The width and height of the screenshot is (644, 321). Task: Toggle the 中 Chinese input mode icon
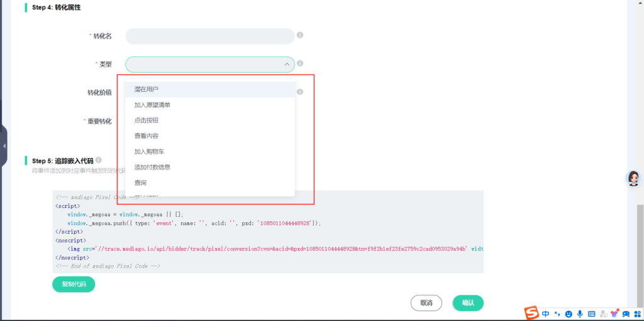pyautogui.click(x=545, y=314)
